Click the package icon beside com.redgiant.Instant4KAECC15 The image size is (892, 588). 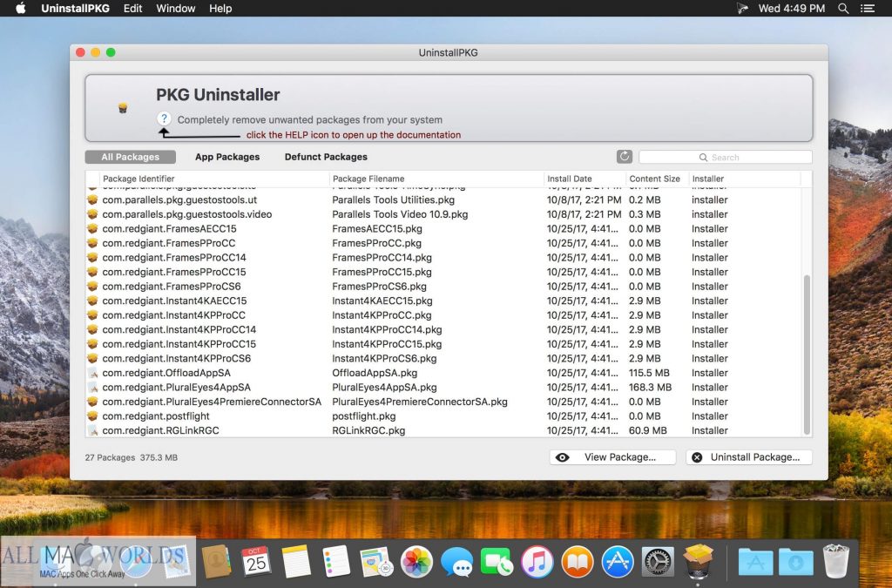[x=92, y=301]
